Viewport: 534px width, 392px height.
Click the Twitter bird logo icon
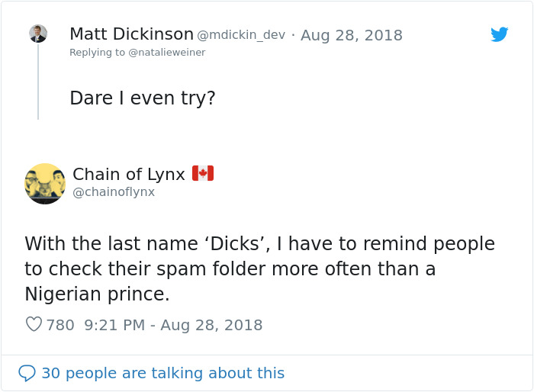(500, 34)
